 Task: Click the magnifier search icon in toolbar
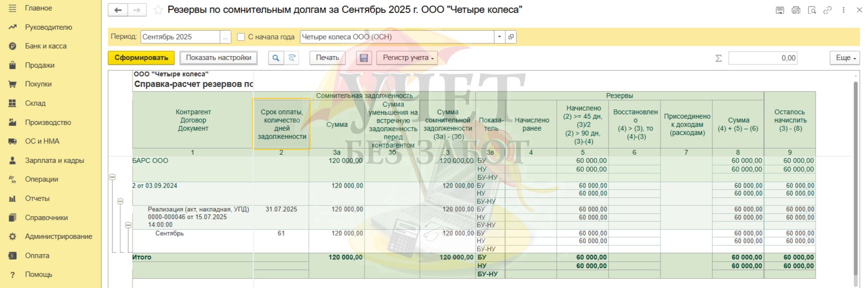coord(276,58)
